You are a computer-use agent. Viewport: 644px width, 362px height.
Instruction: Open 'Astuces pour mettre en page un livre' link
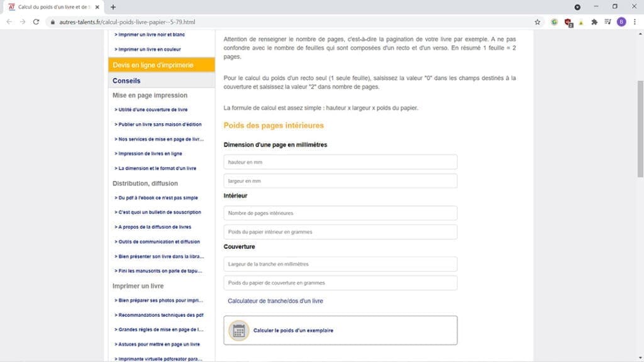pos(157,344)
